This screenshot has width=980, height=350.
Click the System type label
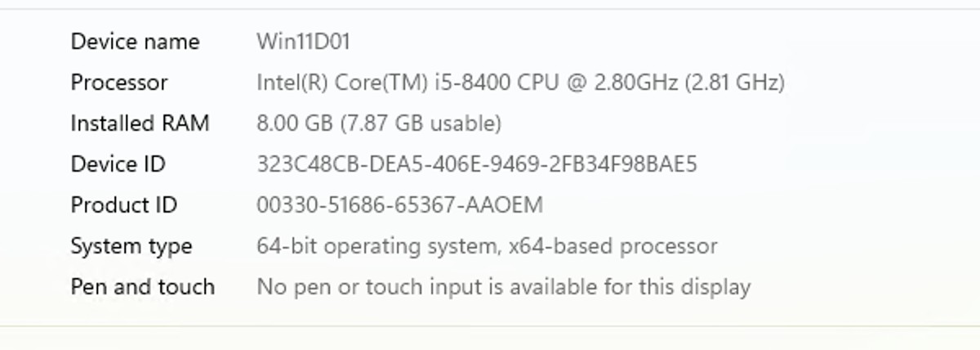point(131,246)
